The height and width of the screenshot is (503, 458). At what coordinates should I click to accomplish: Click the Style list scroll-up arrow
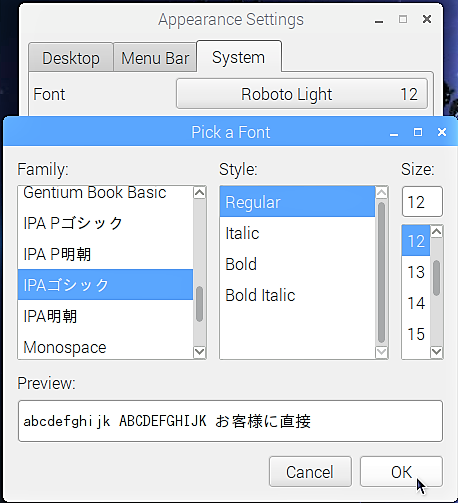point(382,193)
